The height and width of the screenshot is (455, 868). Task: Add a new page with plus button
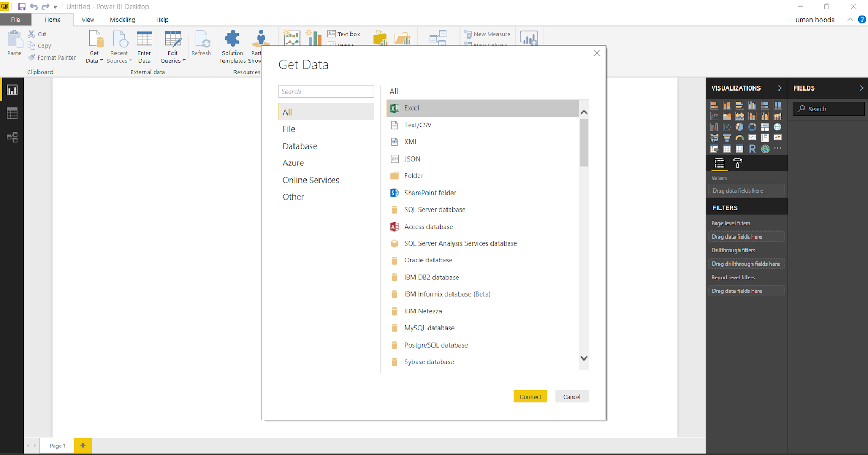[x=83, y=446]
